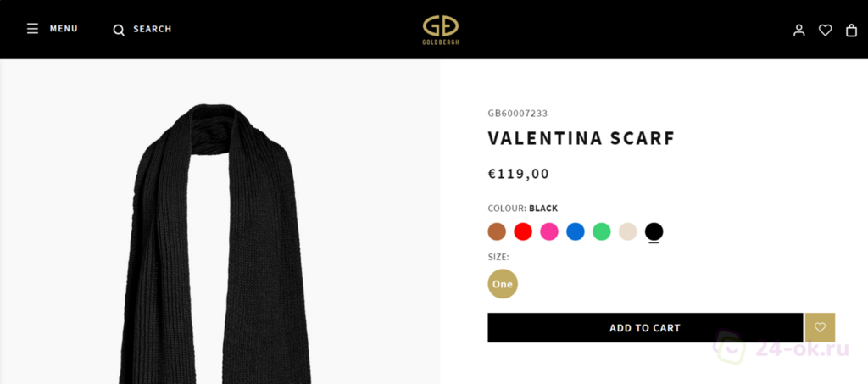868x384 pixels.
Task: Click the Goldbergh logo
Action: (441, 30)
